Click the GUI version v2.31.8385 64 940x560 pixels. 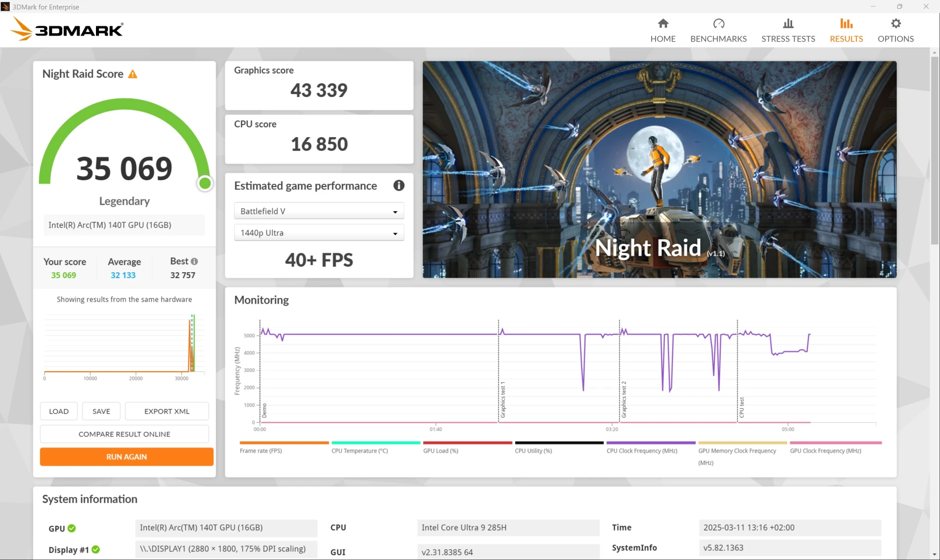508,552
